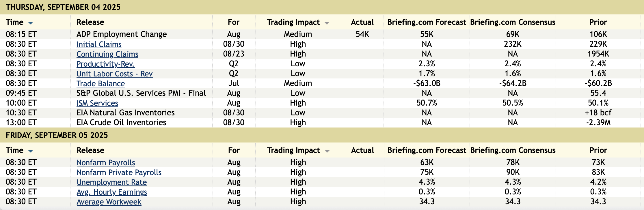Click the Time sort arrow in Friday's table
Viewport: 644px width, 210px height.
point(31,151)
